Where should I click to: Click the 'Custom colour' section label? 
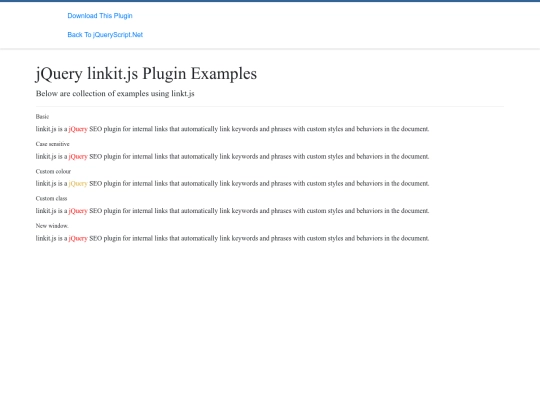click(x=53, y=171)
